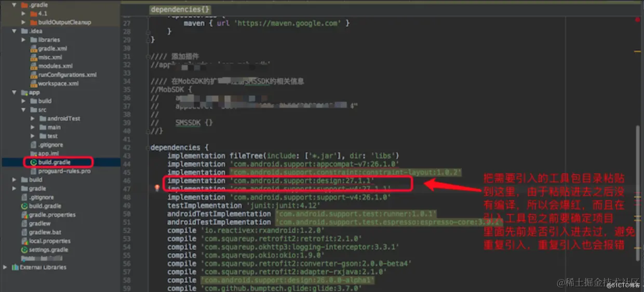The image size is (644, 292).
Task: Click .gitignore file icon above app.iml
Action: tap(34, 145)
